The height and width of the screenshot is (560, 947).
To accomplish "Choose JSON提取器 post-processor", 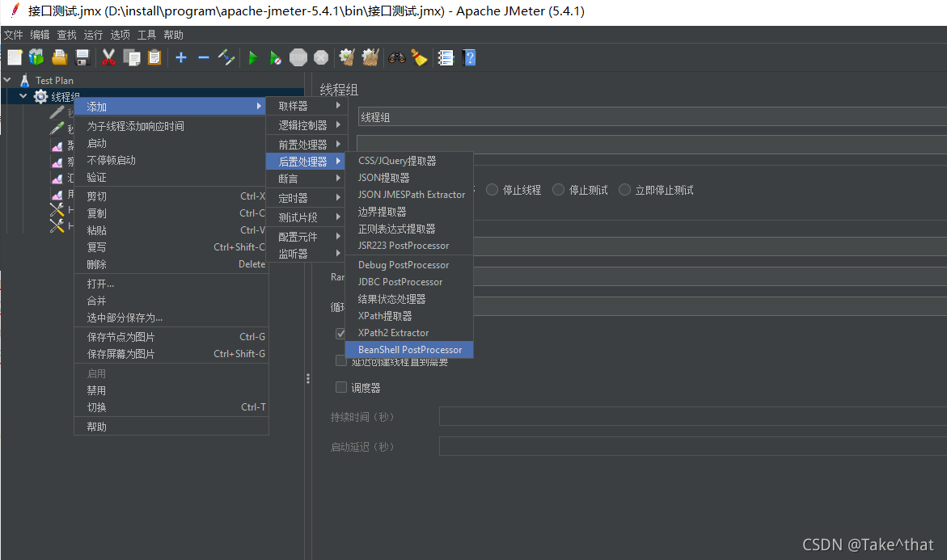I will click(x=409, y=178).
